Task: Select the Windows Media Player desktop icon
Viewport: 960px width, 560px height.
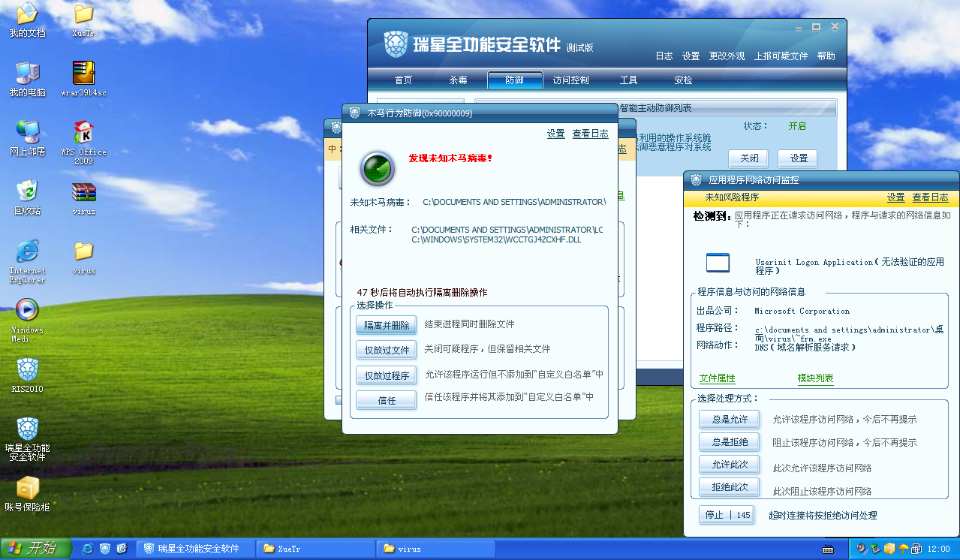Action: (x=27, y=321)
